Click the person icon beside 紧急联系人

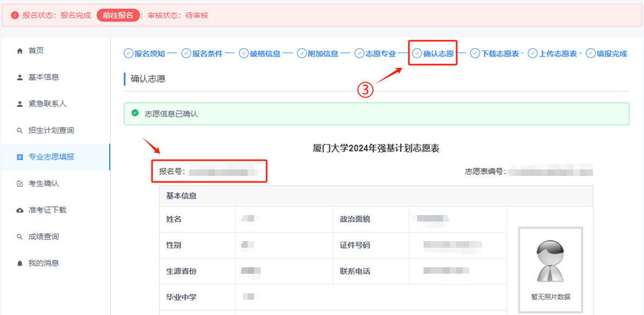(20, 104)
